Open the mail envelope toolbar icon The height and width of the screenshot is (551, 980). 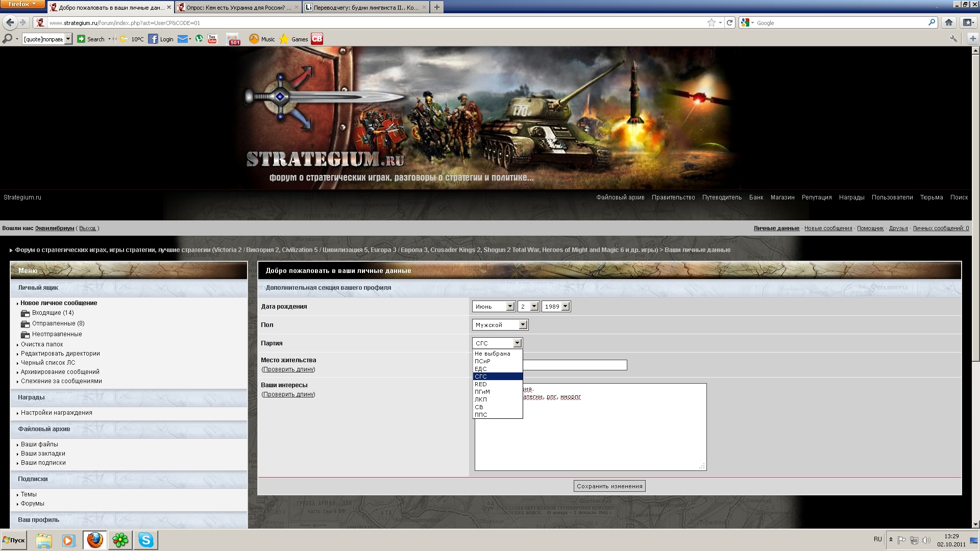183,39
